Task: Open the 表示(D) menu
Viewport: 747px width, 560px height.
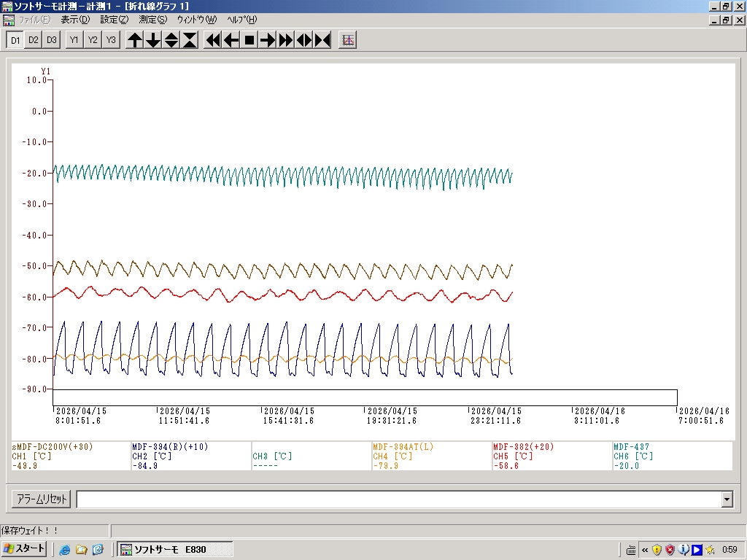Action: [x=75, y=20]
